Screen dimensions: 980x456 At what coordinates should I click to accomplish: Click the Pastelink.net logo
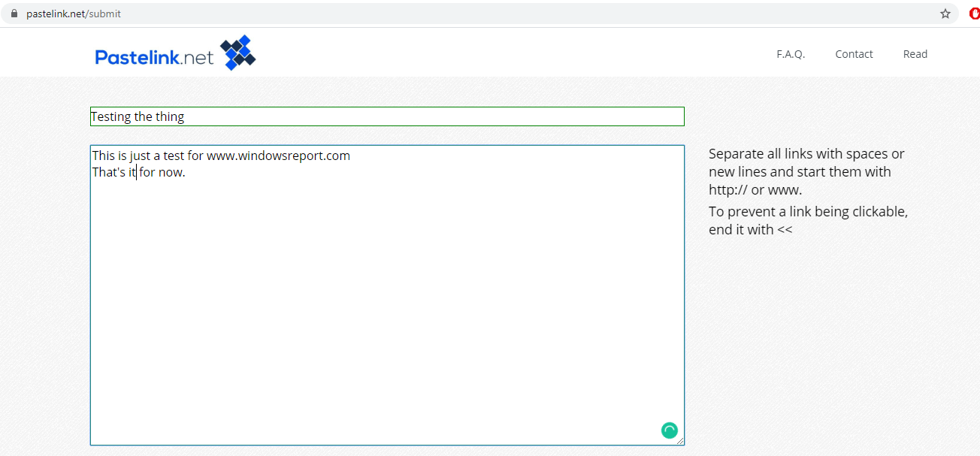click(175, 53)
